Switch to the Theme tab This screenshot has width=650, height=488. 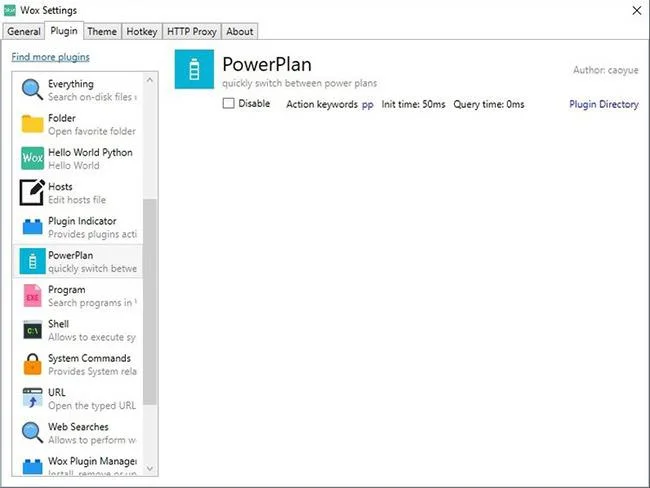102,32
